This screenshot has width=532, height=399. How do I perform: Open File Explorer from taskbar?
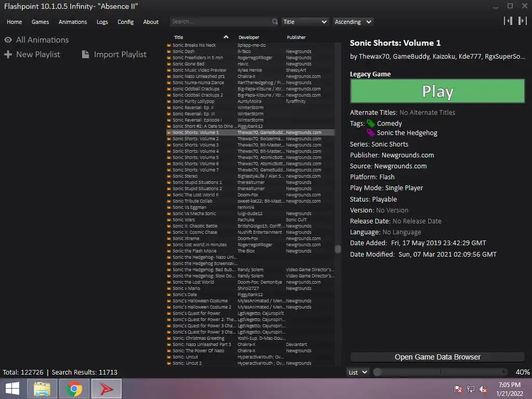[x=42, y=389]
